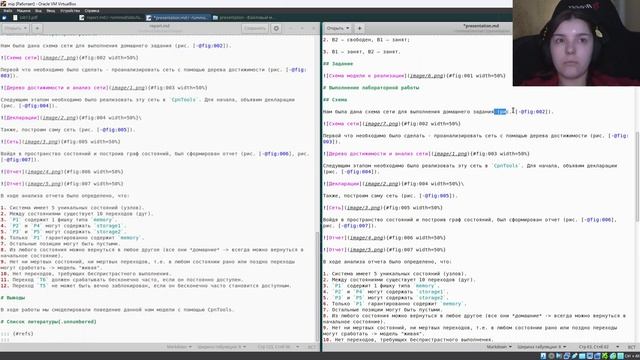Image resolution: width=640 pixels, height=360 pixels.
Task: Click image/7.png link in report.md
Action: [x=60, y=58]
